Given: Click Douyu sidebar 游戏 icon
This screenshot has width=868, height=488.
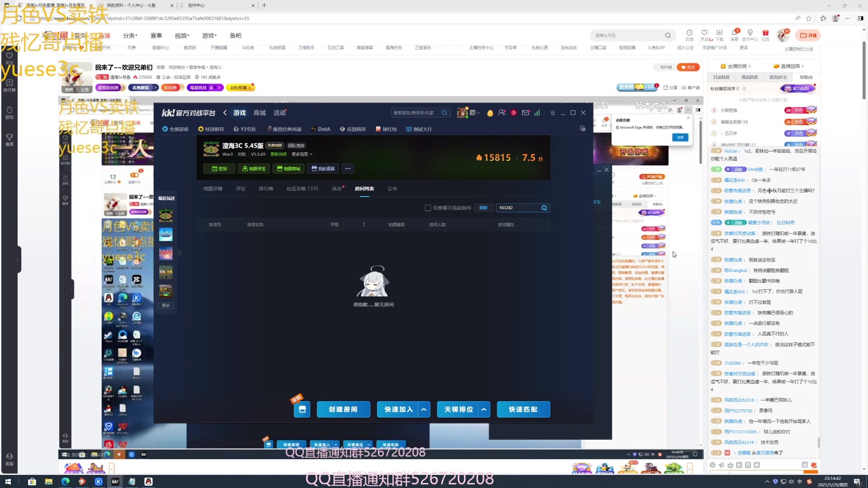Looking at the screenshot, I should click(9, 113).
